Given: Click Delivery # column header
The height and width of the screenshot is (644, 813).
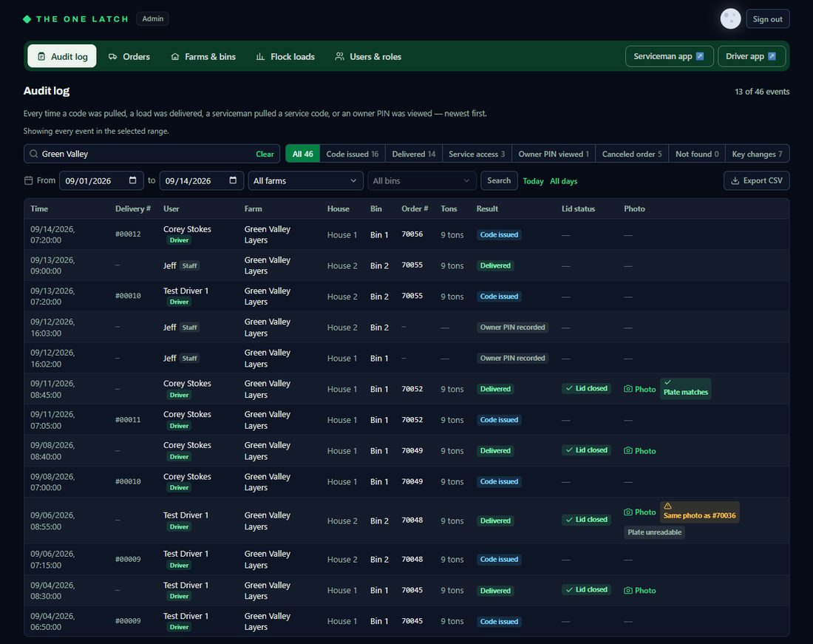Looking at the screenshot, I should (x=133, y=209).
